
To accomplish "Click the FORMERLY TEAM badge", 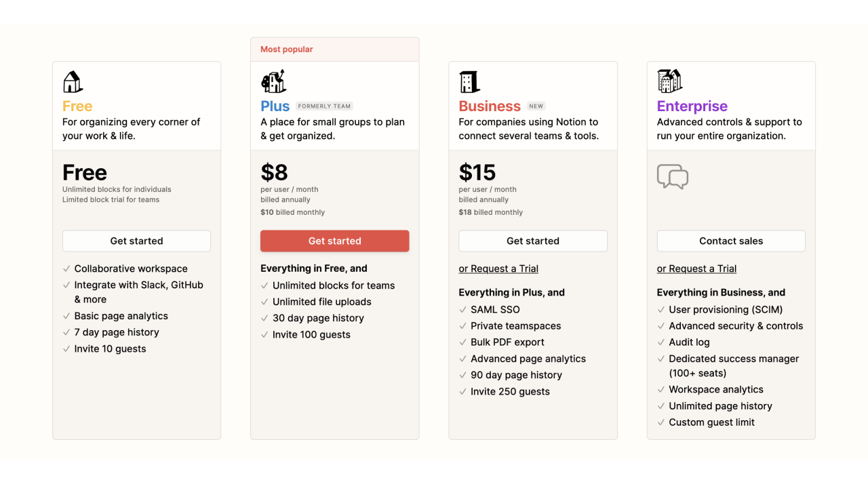I will [324, 106].
